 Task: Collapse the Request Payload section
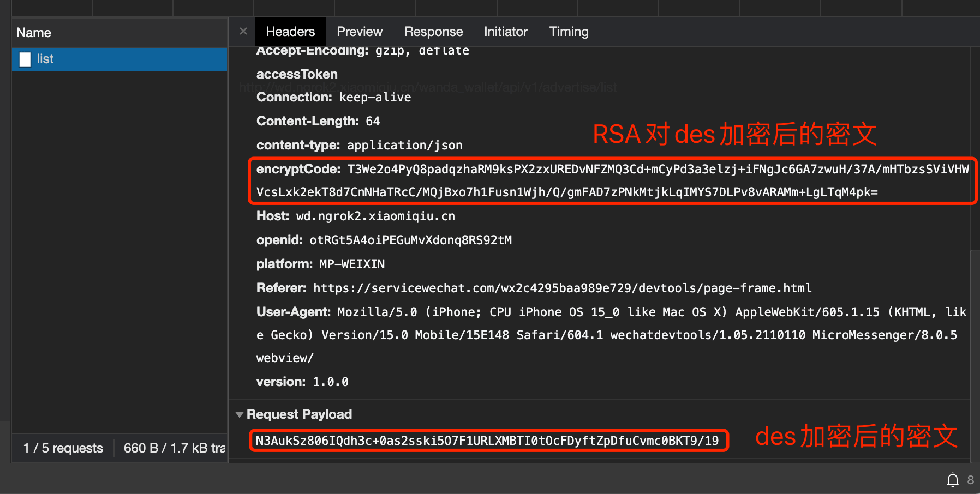click(240, 414)
